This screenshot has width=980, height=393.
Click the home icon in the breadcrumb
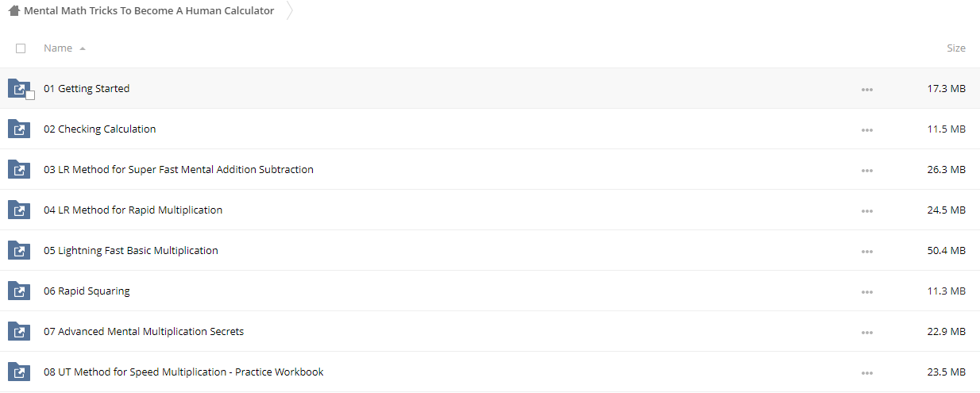coord(14,11)
